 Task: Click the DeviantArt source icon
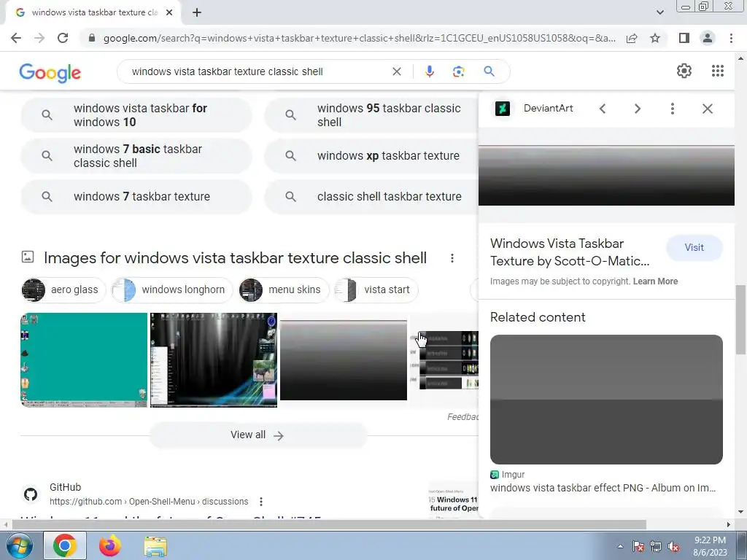(x=502, y=109)
